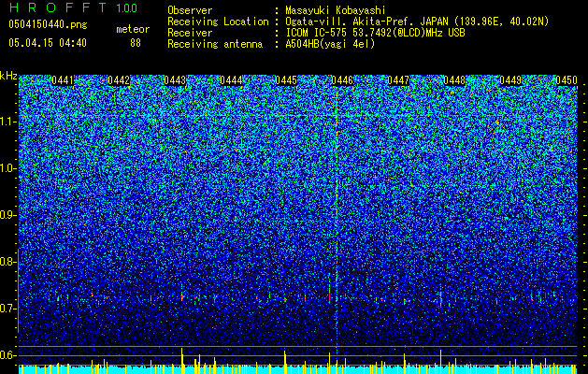
Task: Click the 0444 time marker
Action: [231, 80]
